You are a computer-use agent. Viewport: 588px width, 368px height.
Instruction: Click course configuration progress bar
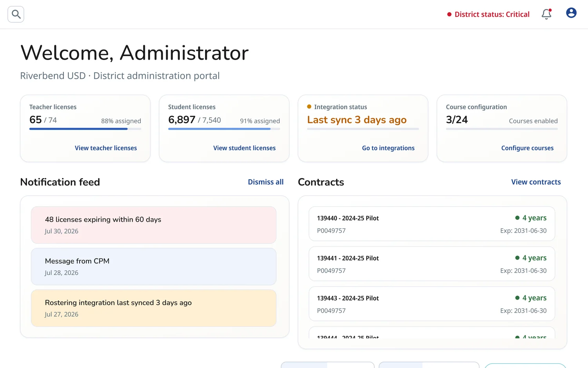[502, 129]
